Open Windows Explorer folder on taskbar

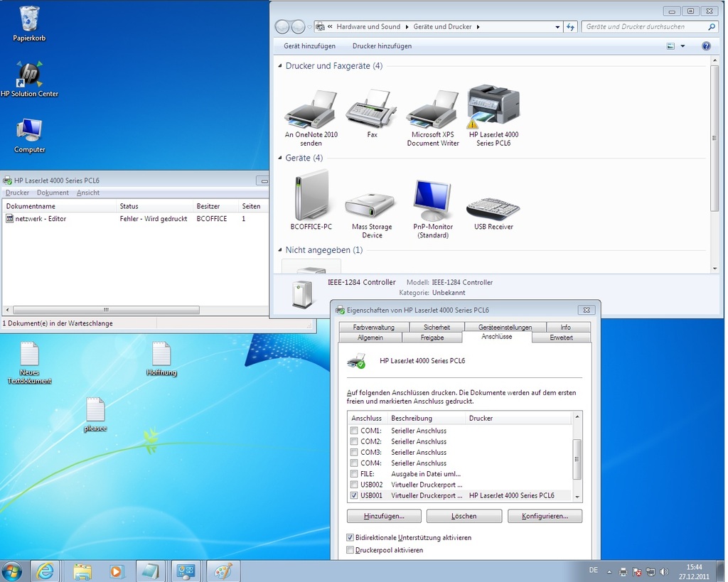pos(82,571)
